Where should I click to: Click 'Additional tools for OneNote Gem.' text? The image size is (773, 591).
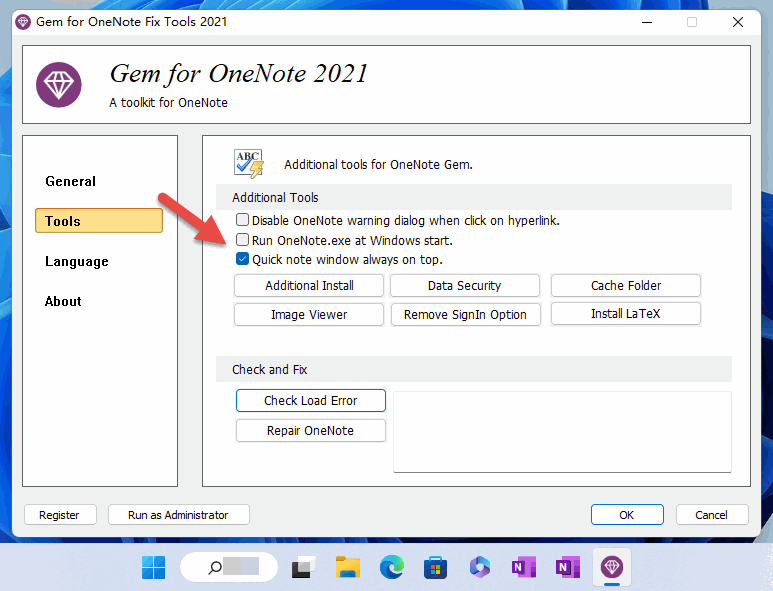(378, 165)
